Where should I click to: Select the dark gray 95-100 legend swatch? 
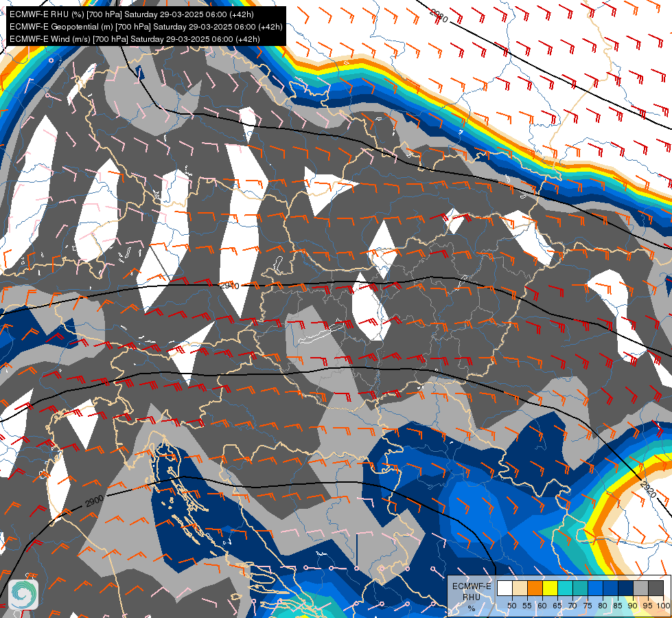656,588
